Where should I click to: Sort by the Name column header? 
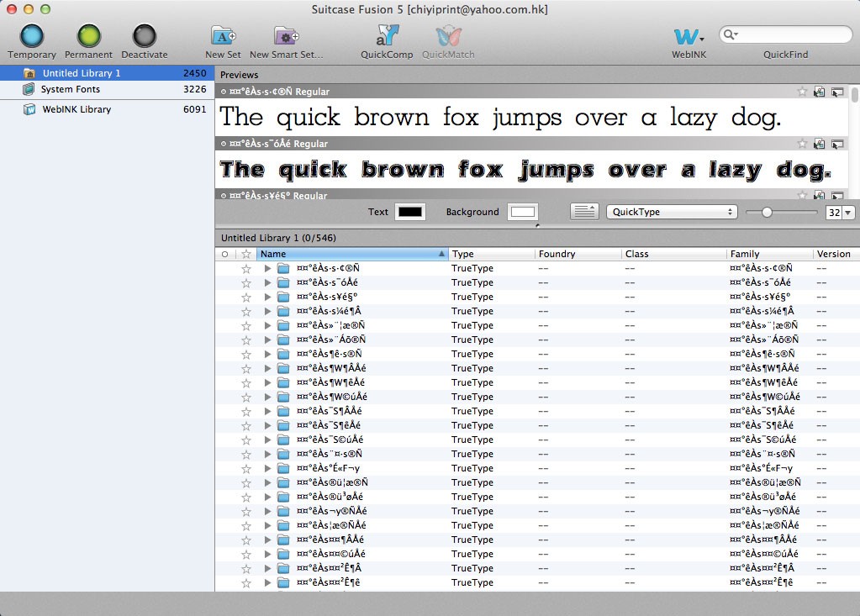352,254
